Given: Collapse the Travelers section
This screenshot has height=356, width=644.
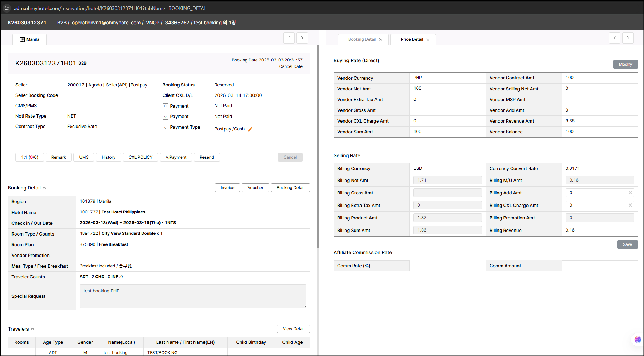Looking at the screenshot, I should pos(33,329).
